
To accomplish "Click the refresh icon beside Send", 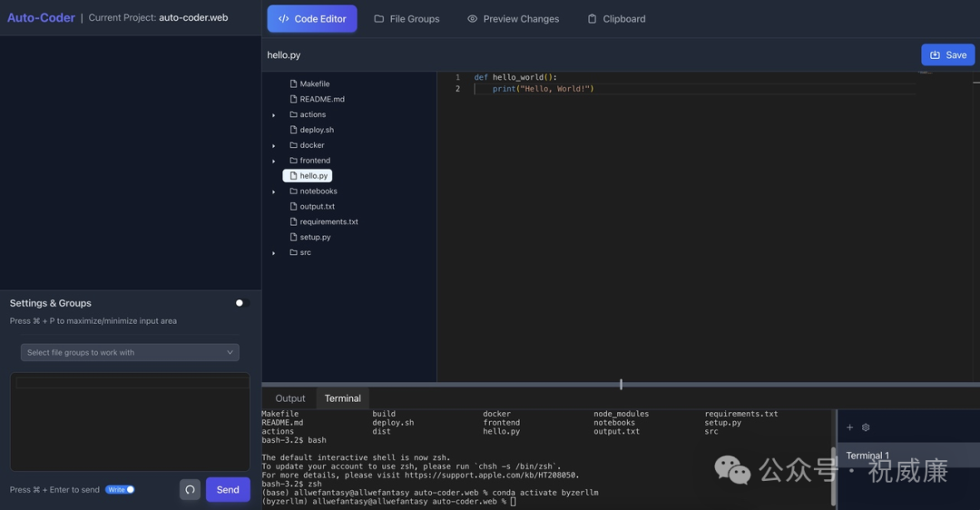I will pyautogui.click(x=190, y=489).
